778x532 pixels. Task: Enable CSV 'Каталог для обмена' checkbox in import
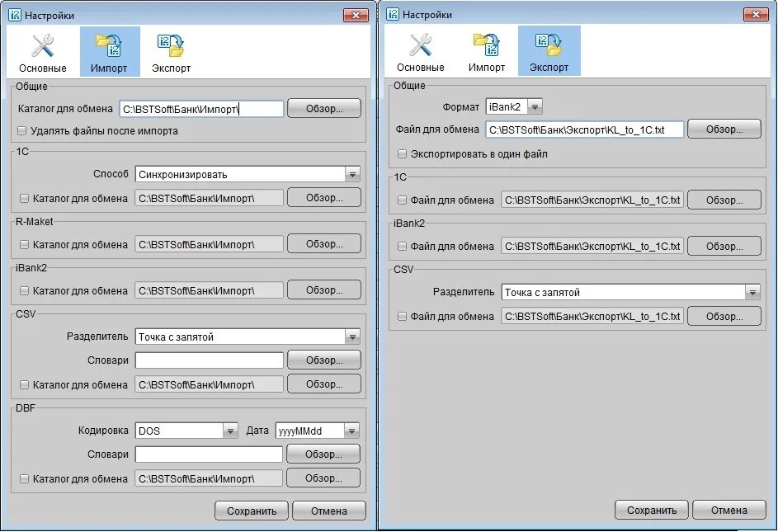(x=24, y=384)
